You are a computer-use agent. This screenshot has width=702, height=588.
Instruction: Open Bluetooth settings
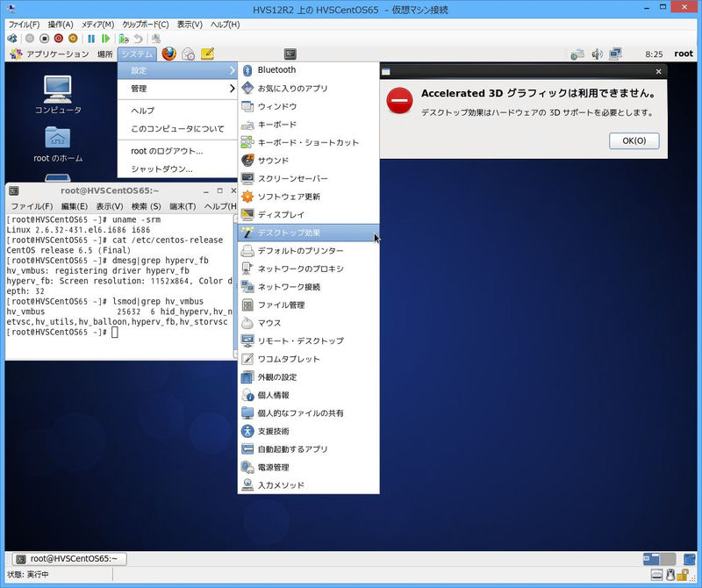(309, 70)
